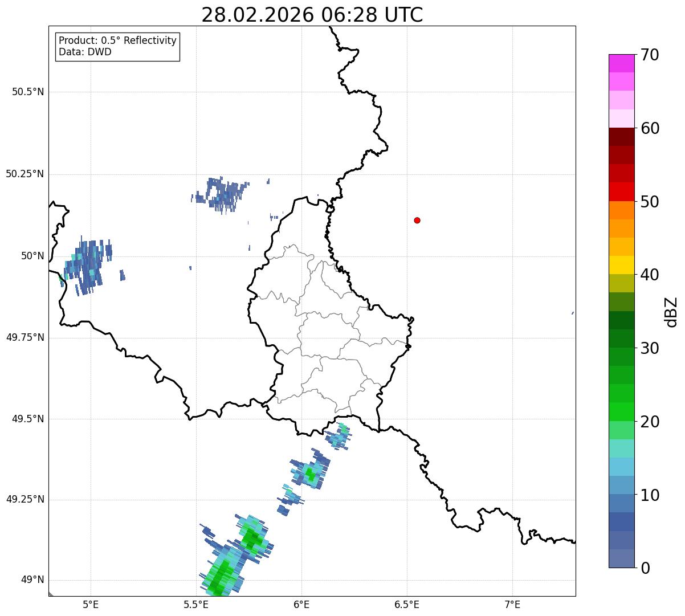Click the 49°N latitude label
The width and height of the screenshot is (685, 616).
click(x=32, y=580)
